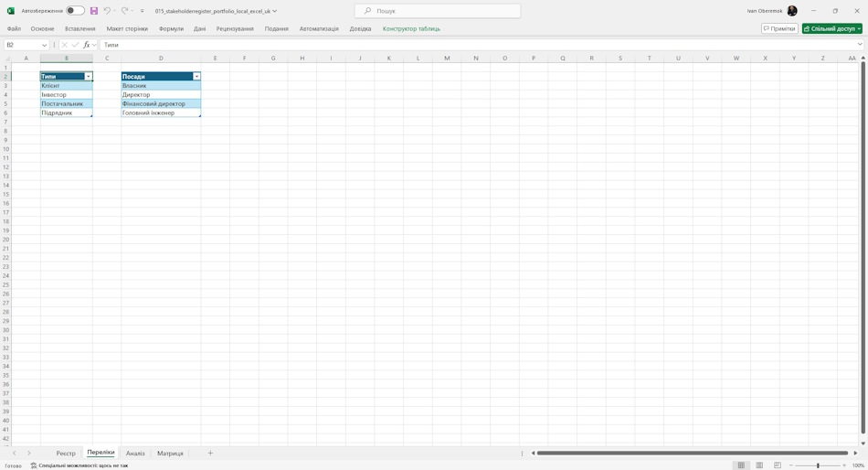The height and width of the screenshot is (470, 868).
Task: Open zoom dialog via 100% label
Action: (x=858, y=465)
